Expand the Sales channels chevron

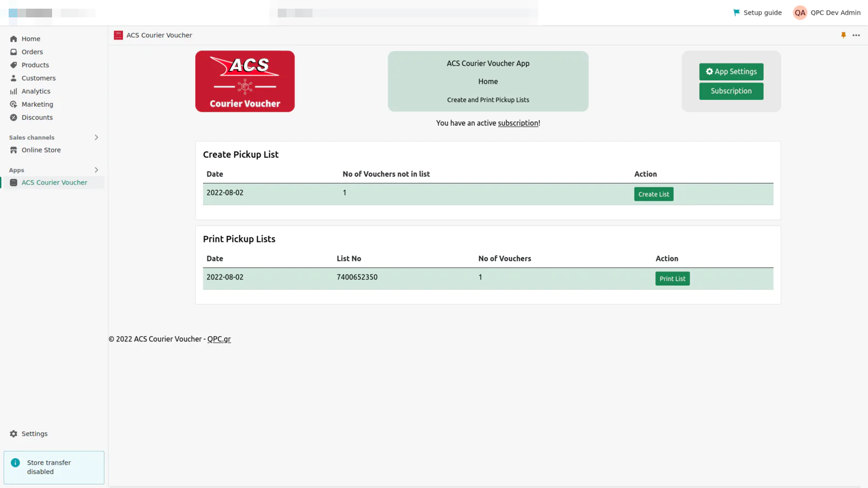click(97, 137)
